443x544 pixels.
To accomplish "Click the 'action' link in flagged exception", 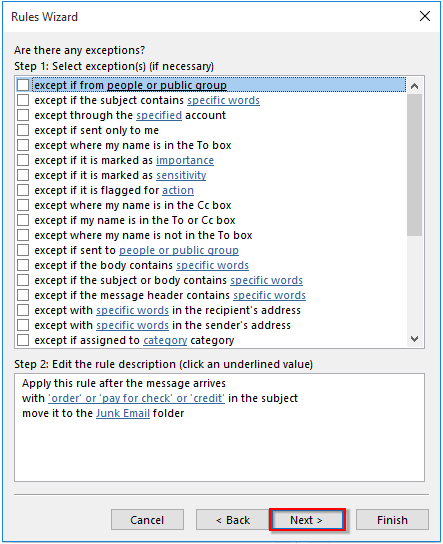I will tap(178, 190).
